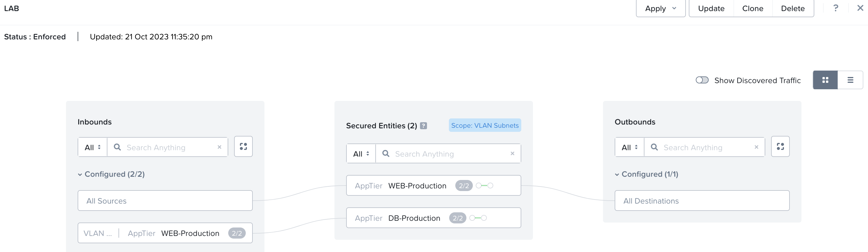
Task: Switch to list view layout icon
Action: [850, 80]
